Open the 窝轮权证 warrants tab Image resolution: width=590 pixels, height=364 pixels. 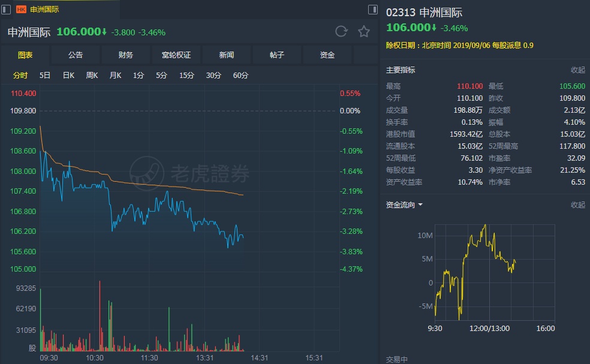point(176,55)
